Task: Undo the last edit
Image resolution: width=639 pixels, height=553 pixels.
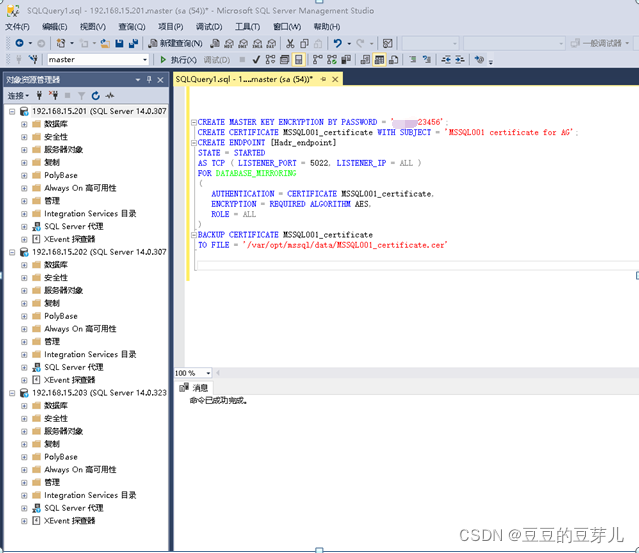Action: click(337, 43)
